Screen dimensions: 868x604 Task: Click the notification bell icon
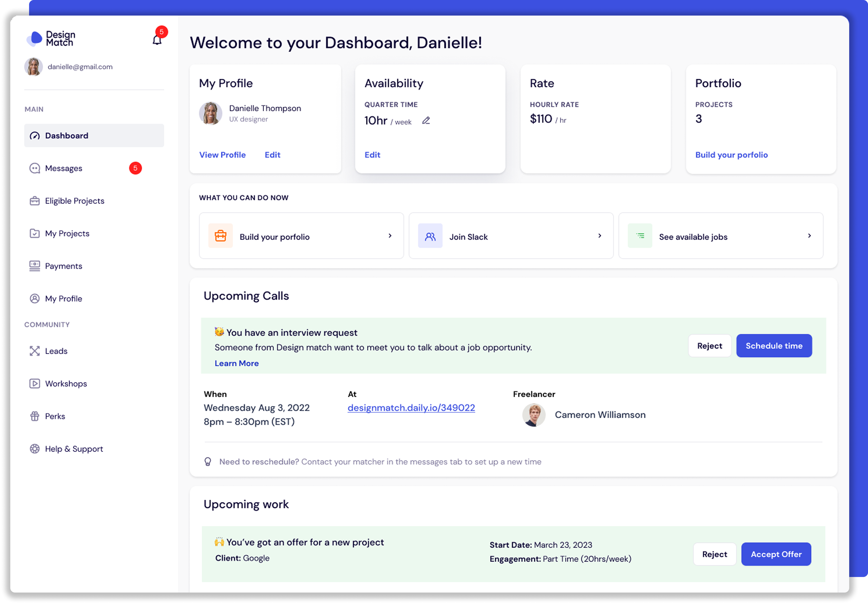coord(157,40)
